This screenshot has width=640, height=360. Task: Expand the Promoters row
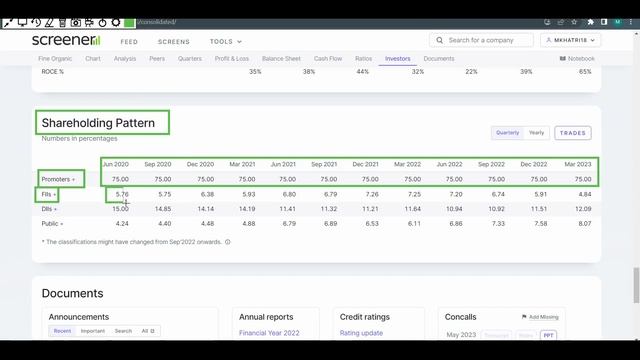click(x=58, y=179)
